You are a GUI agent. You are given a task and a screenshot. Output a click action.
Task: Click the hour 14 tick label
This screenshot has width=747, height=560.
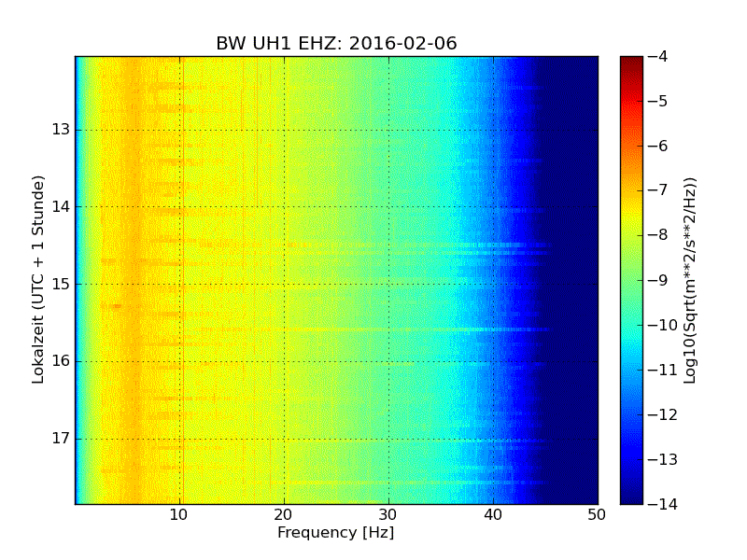point(61,207)
